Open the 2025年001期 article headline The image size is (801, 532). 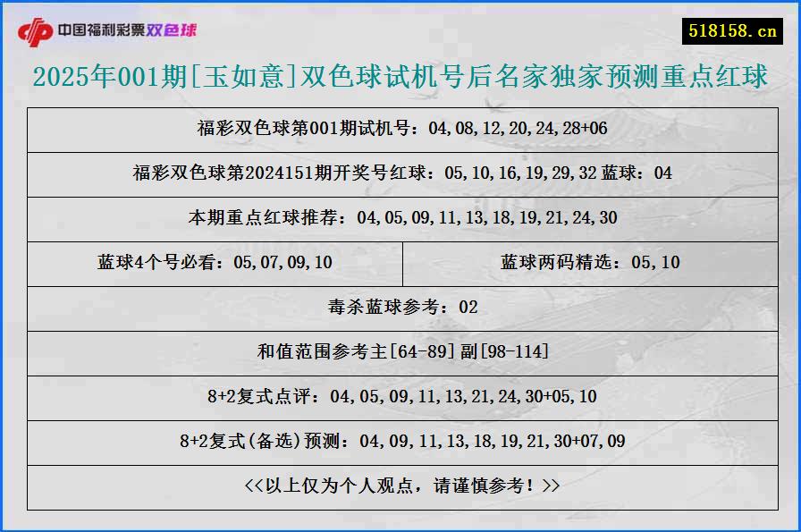(400, 79)
